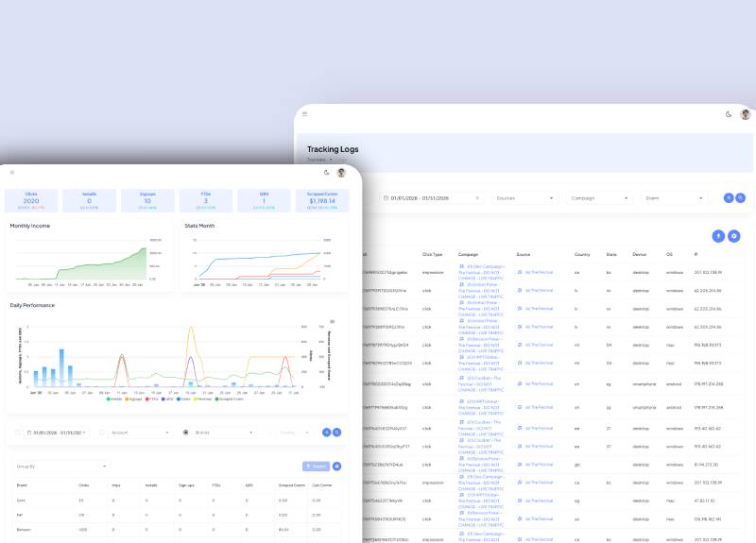The height and width of the screenshot is (543, 756).
Task: Toggle dark mode moon icon in dashboard
Action: (326, 172)
